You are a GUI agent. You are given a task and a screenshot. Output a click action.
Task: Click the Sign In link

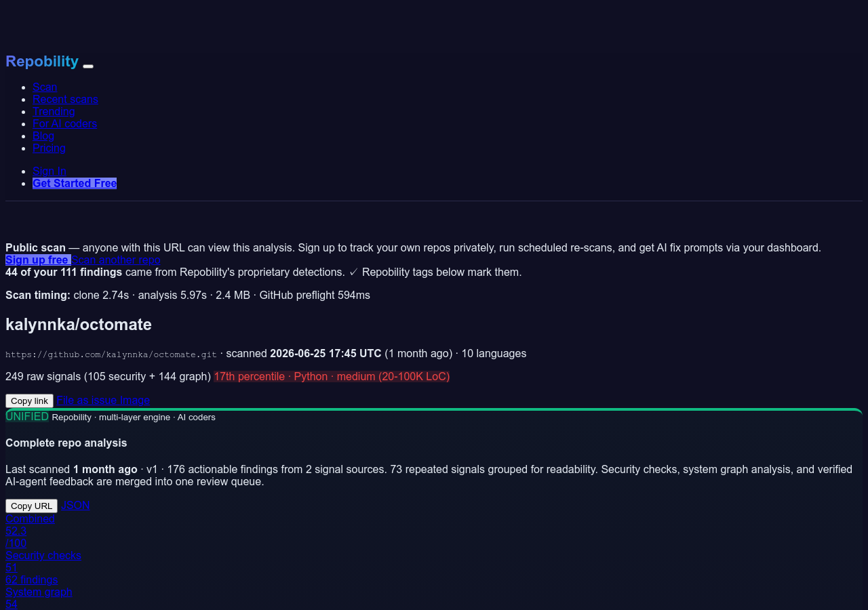50,171
